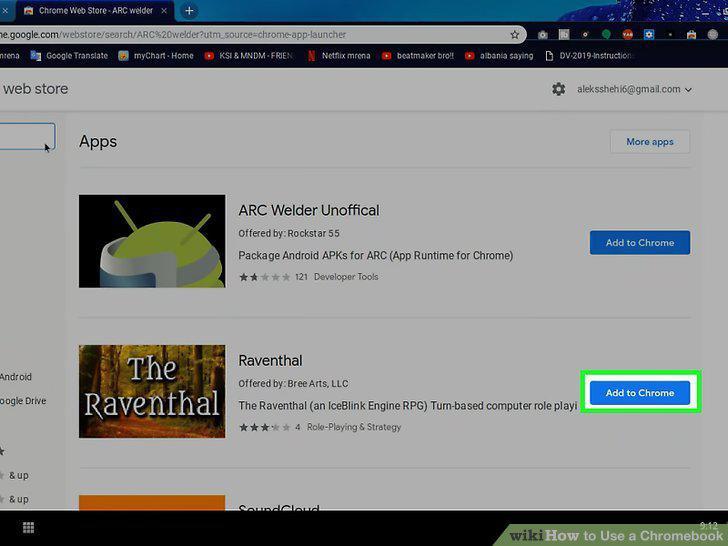Focus the web store search box

click(27, 136)
